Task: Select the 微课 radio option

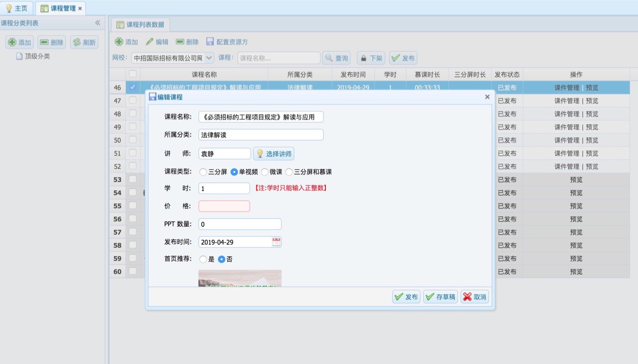Action: 265,172
